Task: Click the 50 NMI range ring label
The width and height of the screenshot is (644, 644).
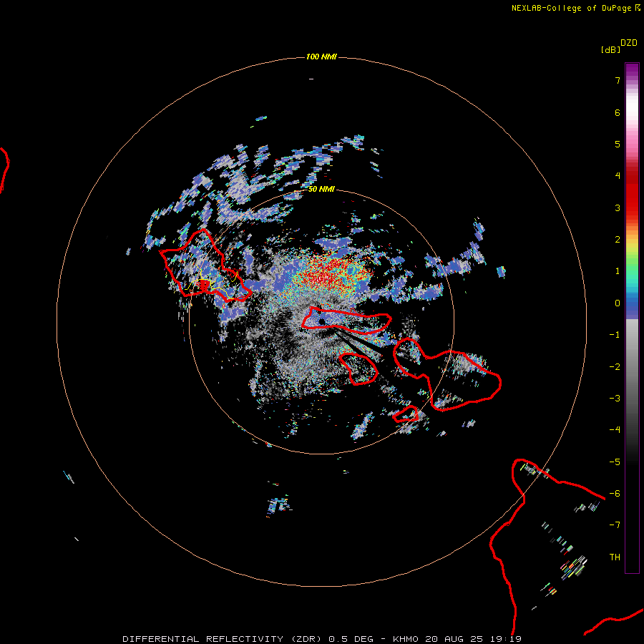Action: 321,189
